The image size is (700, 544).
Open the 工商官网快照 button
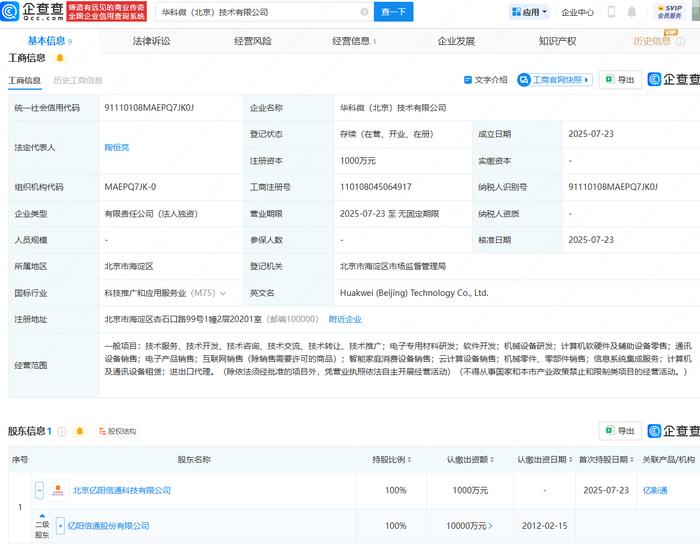pyautogui.click(x=554, y=80)
